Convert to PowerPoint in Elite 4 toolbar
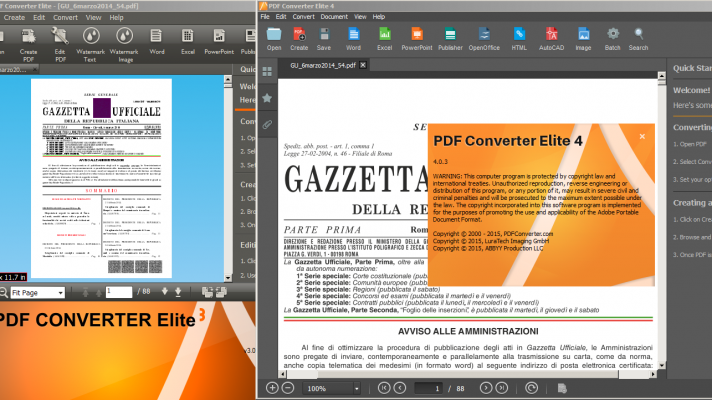This screenshot has width=712, height=400. [x=416, y=39]
